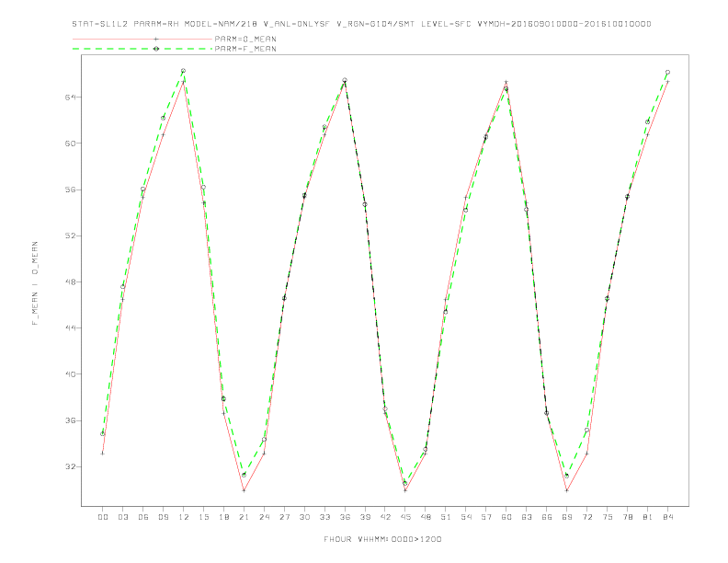Click y-axis tick value 64

coord(70,98)
